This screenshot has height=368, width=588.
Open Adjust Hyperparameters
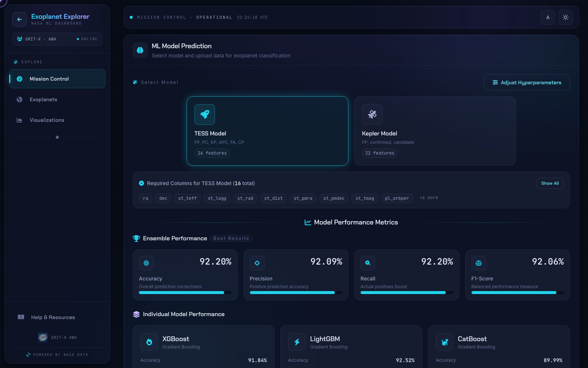click(x=527, y=82)
